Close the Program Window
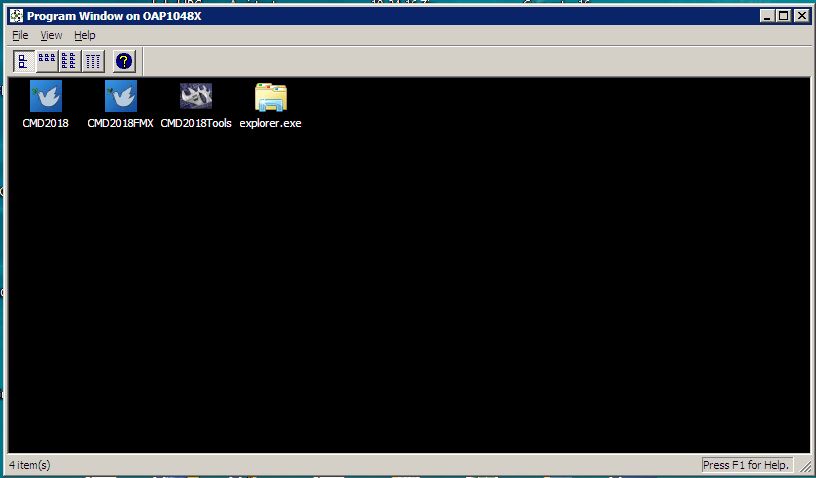Image resolution: width=816 pixels, height=478 pixels. (802, 16)
